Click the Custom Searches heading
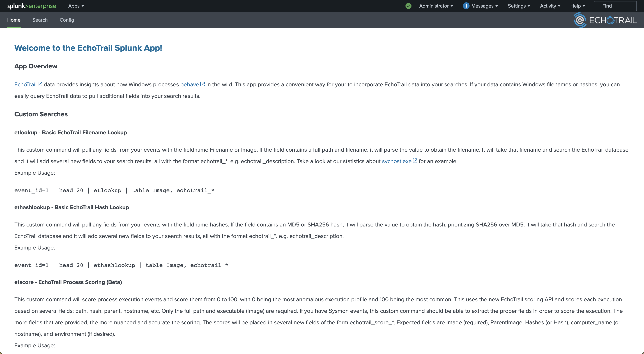Viewport: 644px width, 354px height. [41, 114]
